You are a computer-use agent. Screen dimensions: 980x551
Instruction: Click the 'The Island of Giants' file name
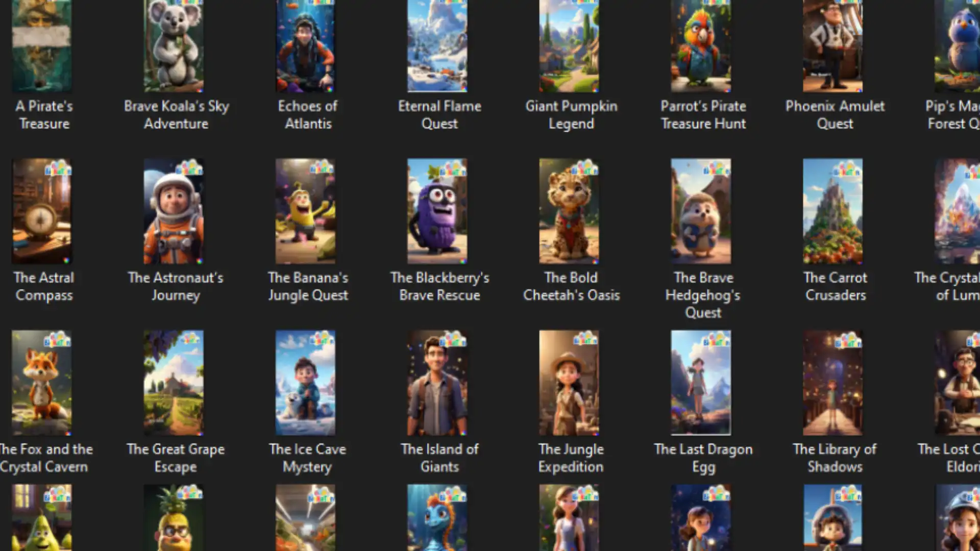pyautogui.click(x=439, y=458)
